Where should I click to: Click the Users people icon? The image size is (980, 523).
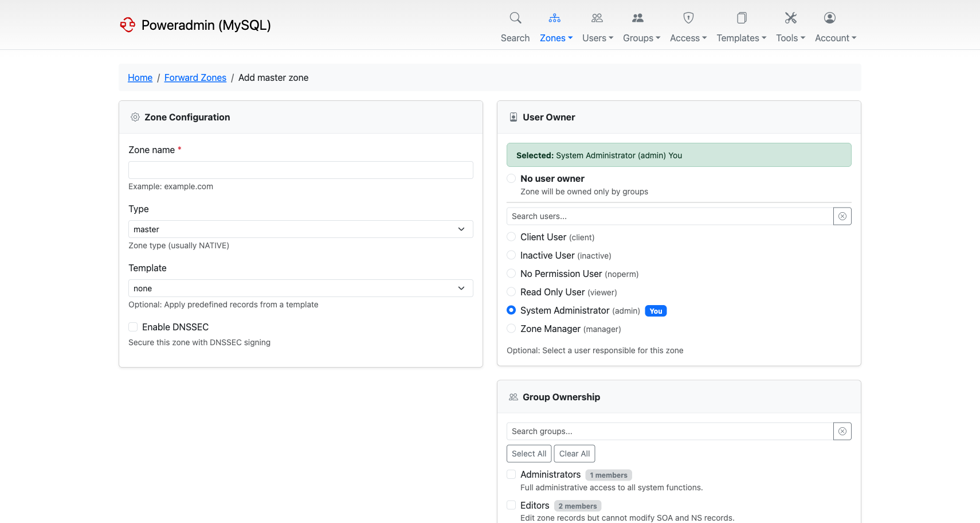click(597, 18)
